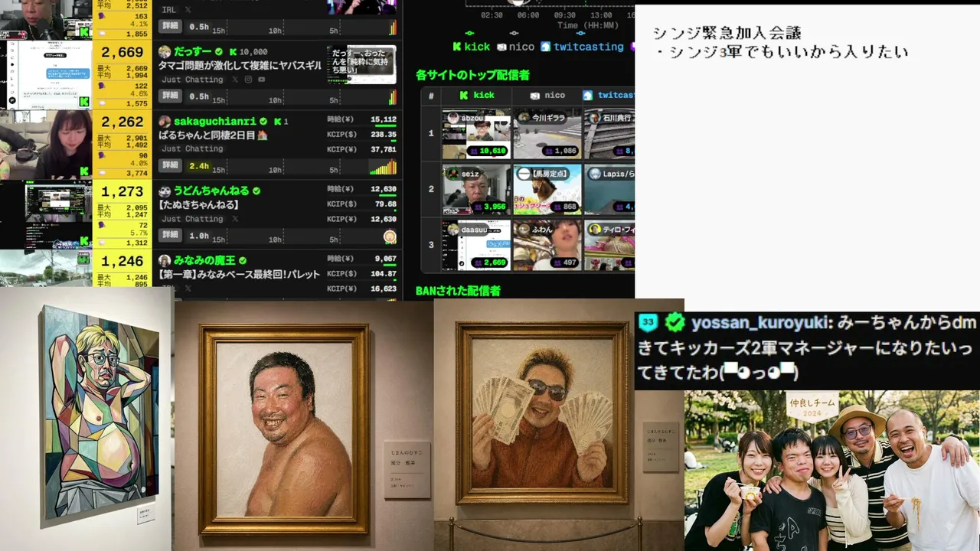980x551 pixels.
Task: Click the nico column header in top streamers
Action: tap(547, 96)
